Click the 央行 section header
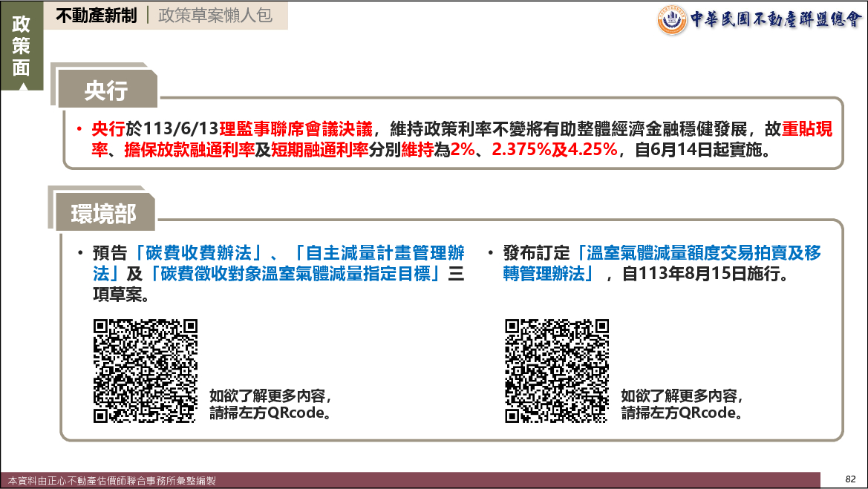Viewport: 868px width, 489px height. [x=105, y=91]
